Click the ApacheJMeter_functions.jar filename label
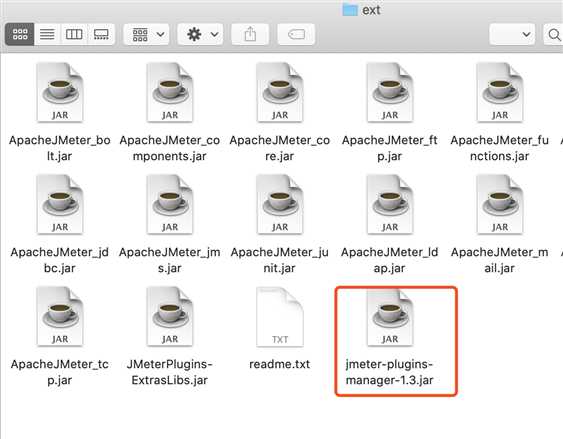This screenshot has width=563, height=439. [500, 148]
